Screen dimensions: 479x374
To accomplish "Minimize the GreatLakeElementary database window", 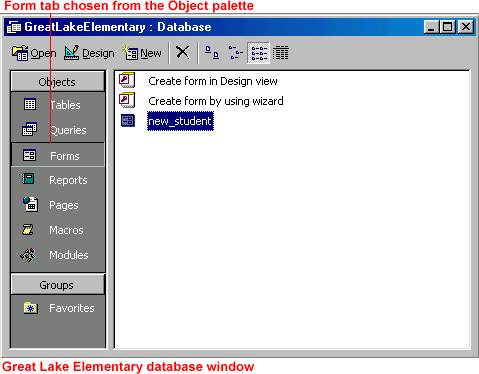I will point(431,27).
